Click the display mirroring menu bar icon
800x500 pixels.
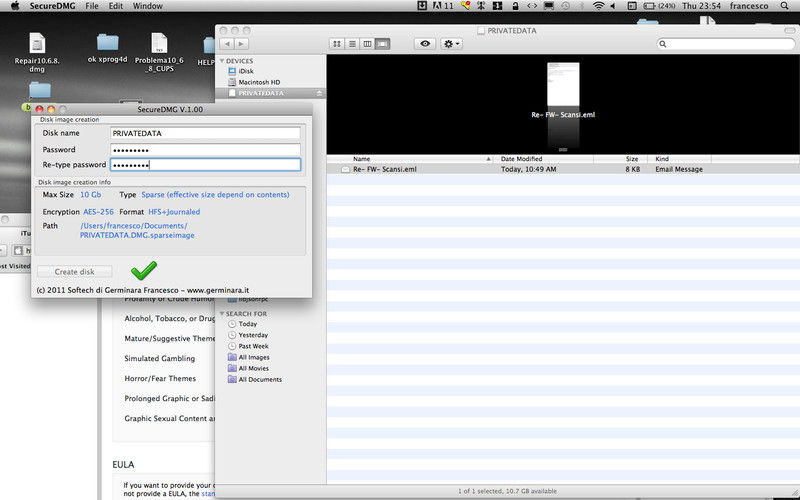(549, 6)
